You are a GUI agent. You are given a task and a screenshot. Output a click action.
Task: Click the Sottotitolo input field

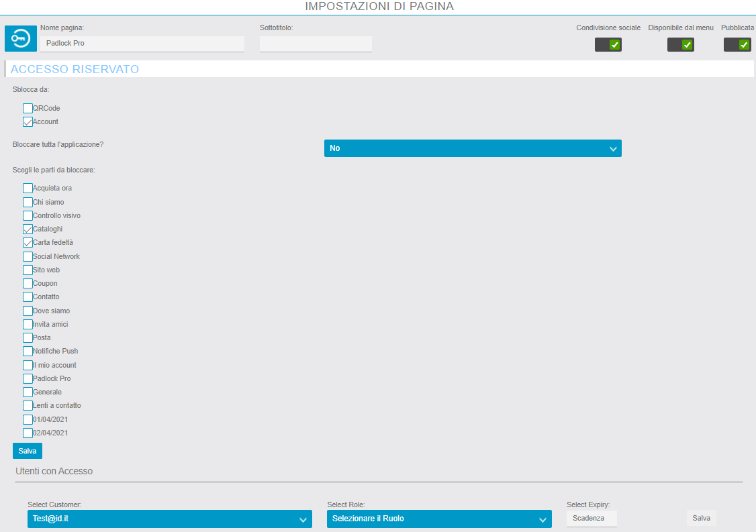316,44
